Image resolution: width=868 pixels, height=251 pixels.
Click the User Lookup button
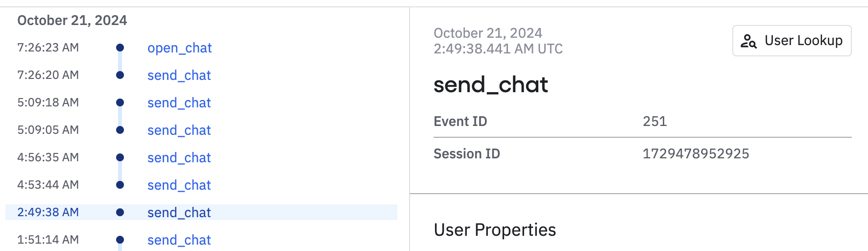point(792,41)
